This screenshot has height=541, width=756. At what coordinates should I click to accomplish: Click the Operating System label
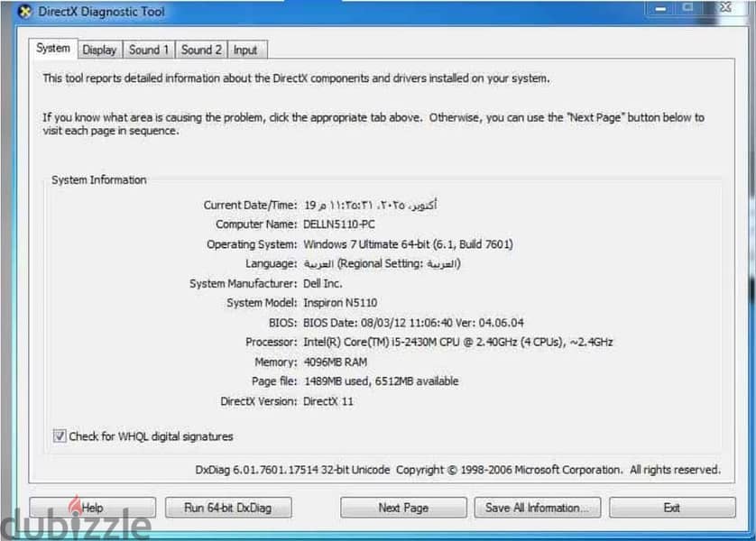[x=252, y=244]
